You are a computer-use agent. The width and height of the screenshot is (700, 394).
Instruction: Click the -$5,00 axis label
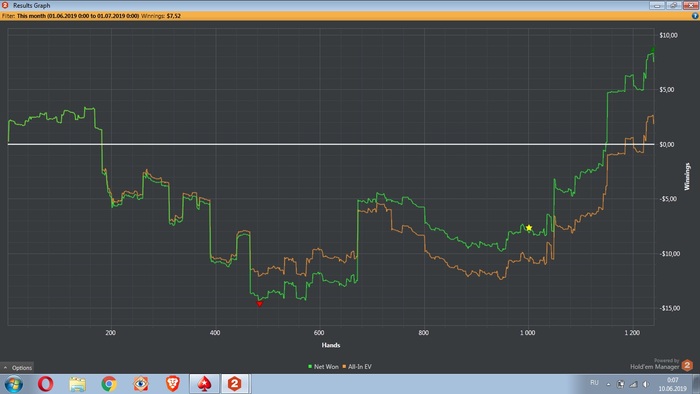tap(668, 199)
